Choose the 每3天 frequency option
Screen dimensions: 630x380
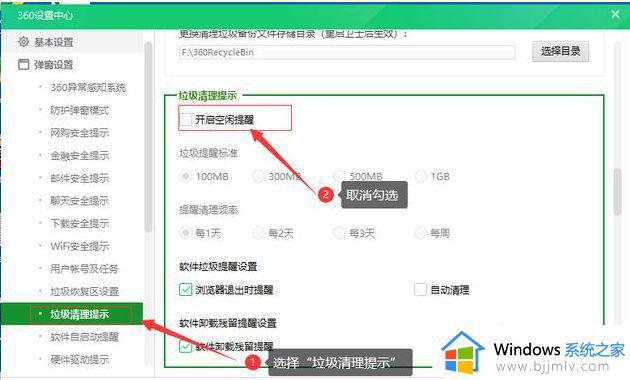[339, 233]
